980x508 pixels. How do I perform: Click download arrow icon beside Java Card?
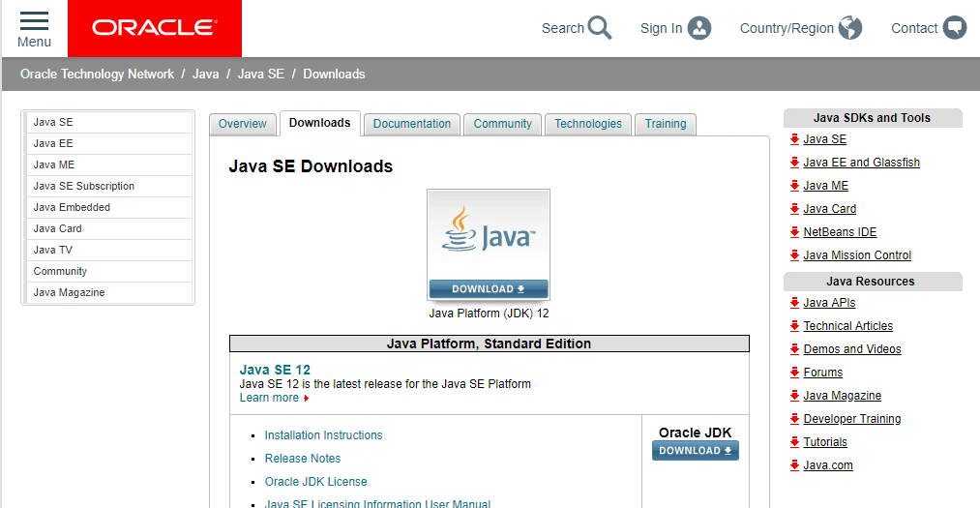coord(794,209)
